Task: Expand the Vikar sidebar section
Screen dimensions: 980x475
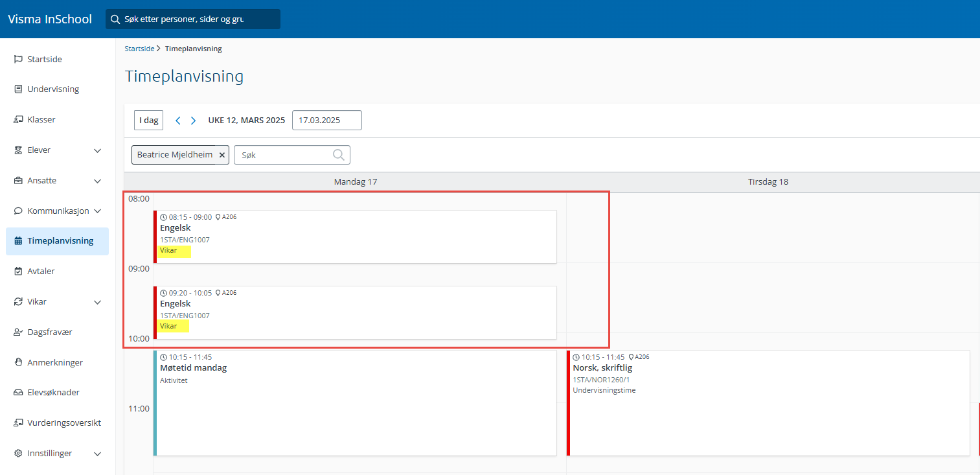Action: point(98,302)
